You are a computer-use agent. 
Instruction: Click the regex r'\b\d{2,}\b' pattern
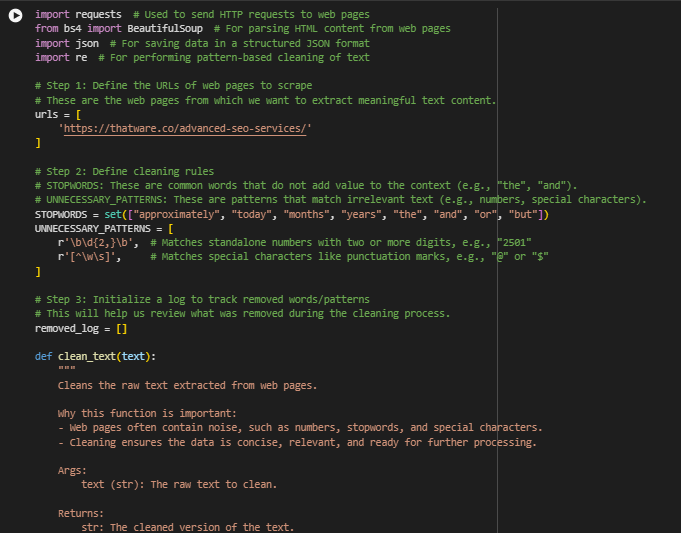(x=98, y=242)
